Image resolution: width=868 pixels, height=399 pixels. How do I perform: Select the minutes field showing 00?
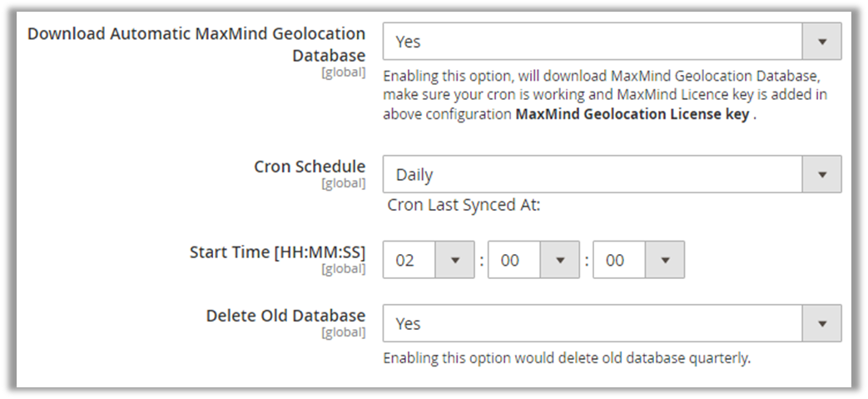tap(514, 260)
